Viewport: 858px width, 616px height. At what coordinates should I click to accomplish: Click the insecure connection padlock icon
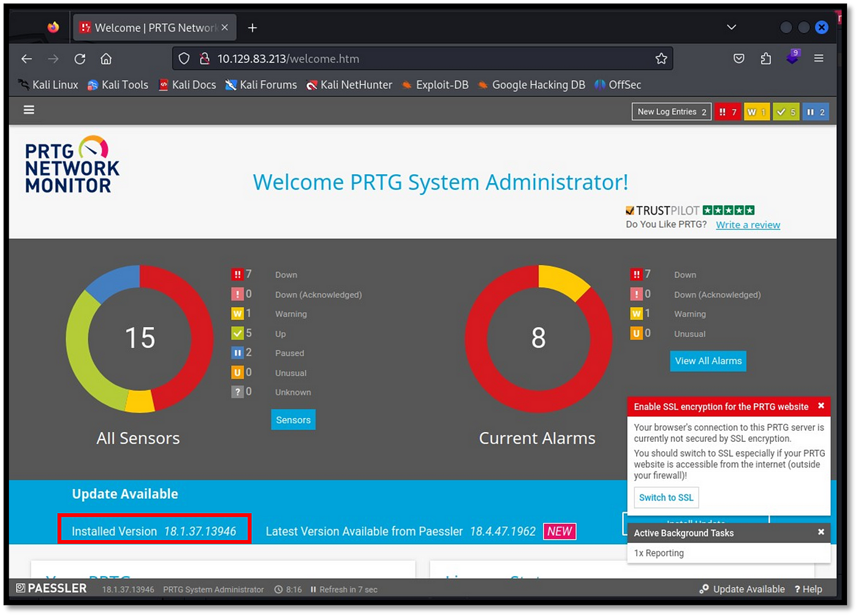pos(205,59)
